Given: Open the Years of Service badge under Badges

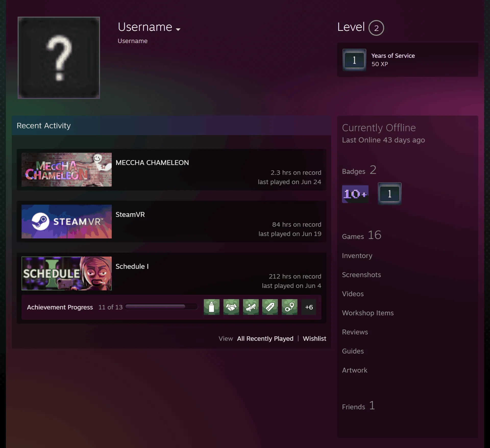Looking at the screenshot, I should pos(389,194).
